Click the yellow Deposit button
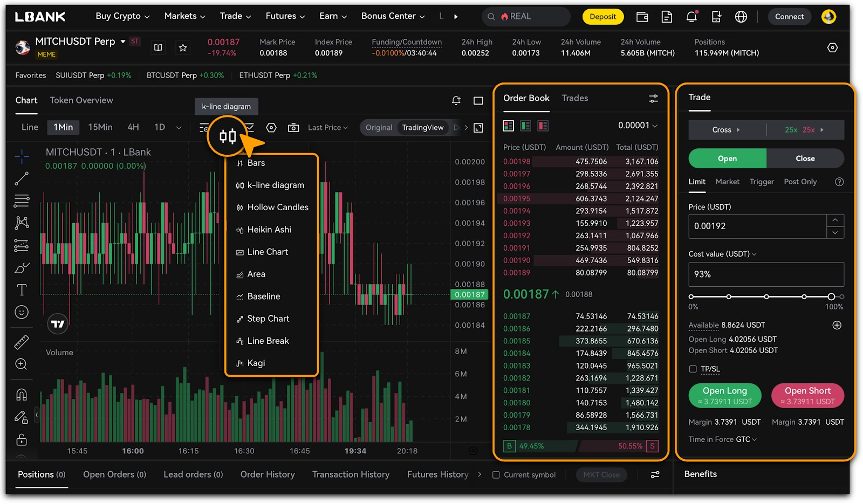Viewport: 863px width, 504px height. tap(602, 17)
